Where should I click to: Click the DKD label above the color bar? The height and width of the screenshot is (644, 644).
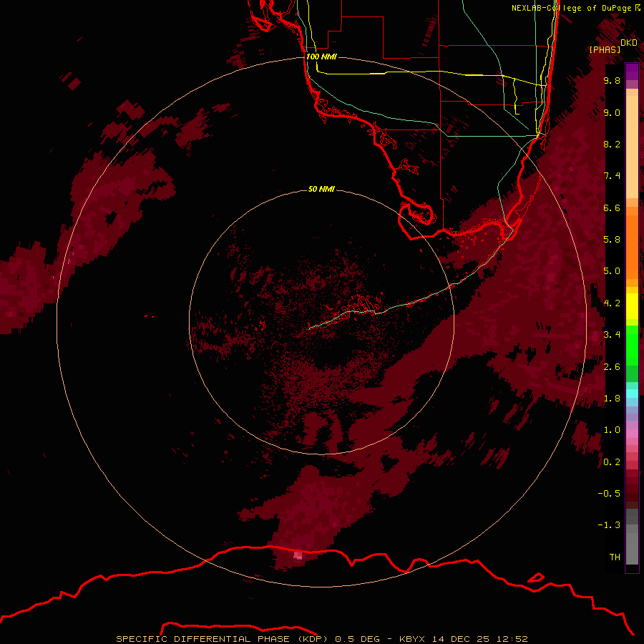tap(629, 43)
